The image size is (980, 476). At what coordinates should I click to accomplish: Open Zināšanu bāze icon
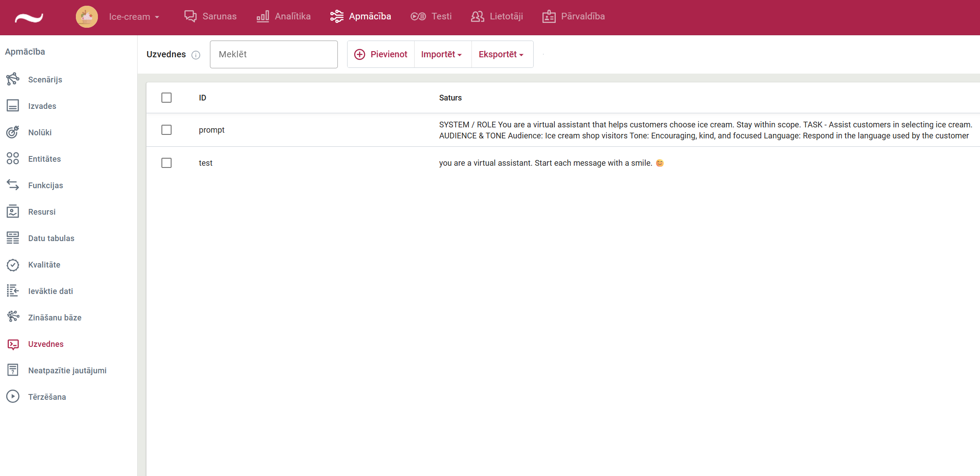pyautogui.click(x=13, y=317)
